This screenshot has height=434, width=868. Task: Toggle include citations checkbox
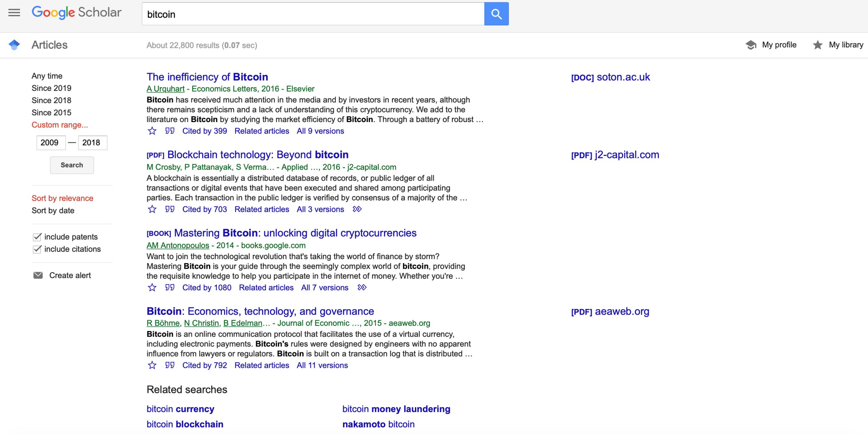[x=37, y=249]
